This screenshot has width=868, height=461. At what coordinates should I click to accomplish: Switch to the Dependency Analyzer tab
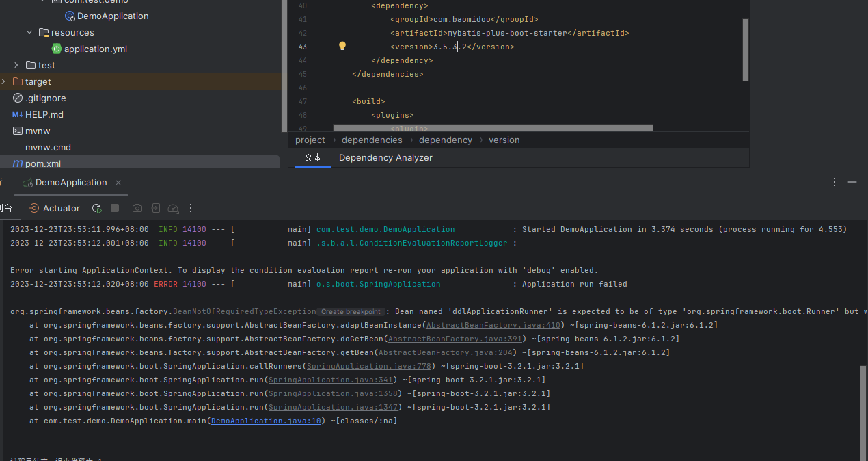point(385,157)
